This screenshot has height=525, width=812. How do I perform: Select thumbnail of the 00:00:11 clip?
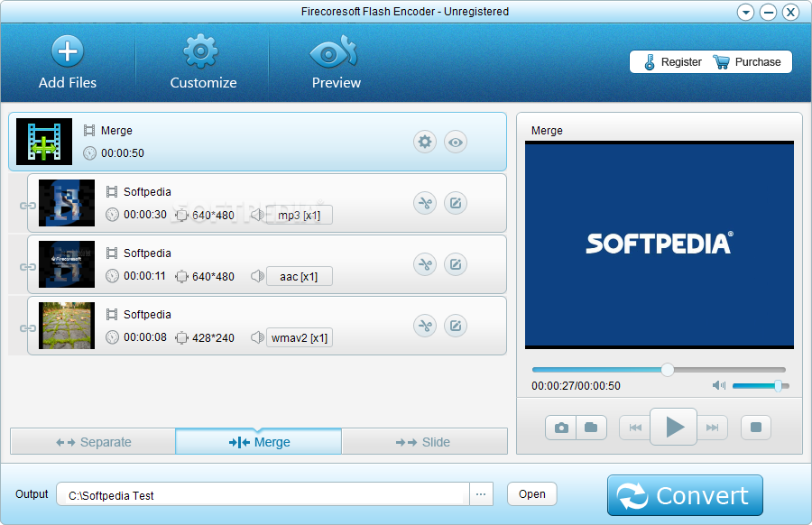[x=67, y=264]
